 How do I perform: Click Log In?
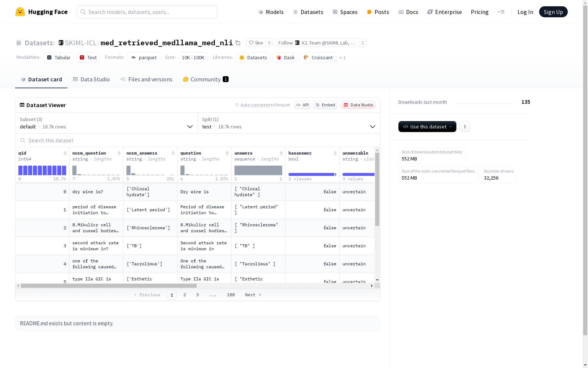525,12
